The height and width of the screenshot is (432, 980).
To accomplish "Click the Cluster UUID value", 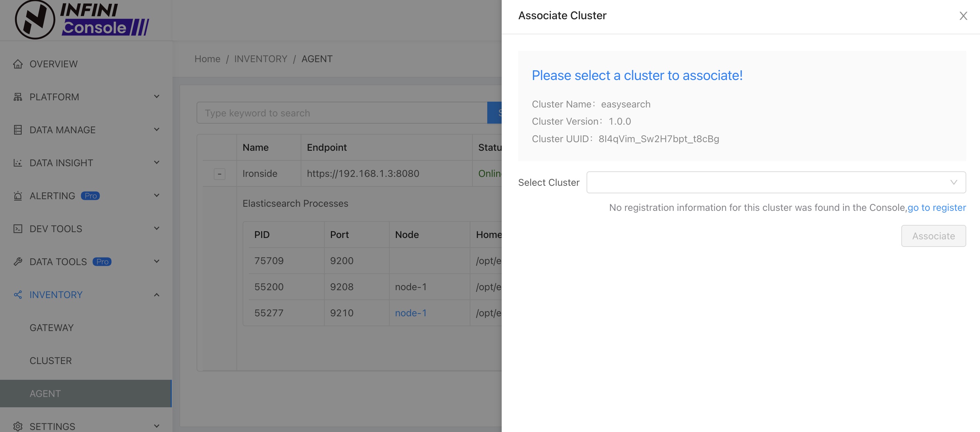I will [x=658, y=139].
